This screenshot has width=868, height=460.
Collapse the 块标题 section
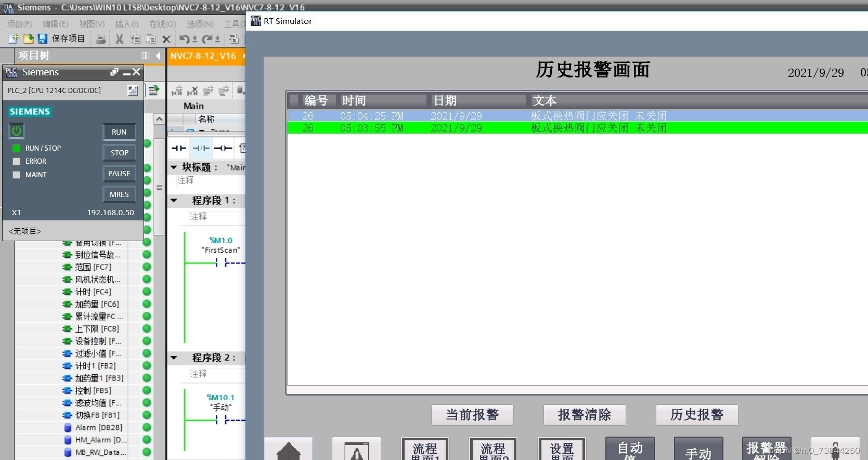pos(174,167)
